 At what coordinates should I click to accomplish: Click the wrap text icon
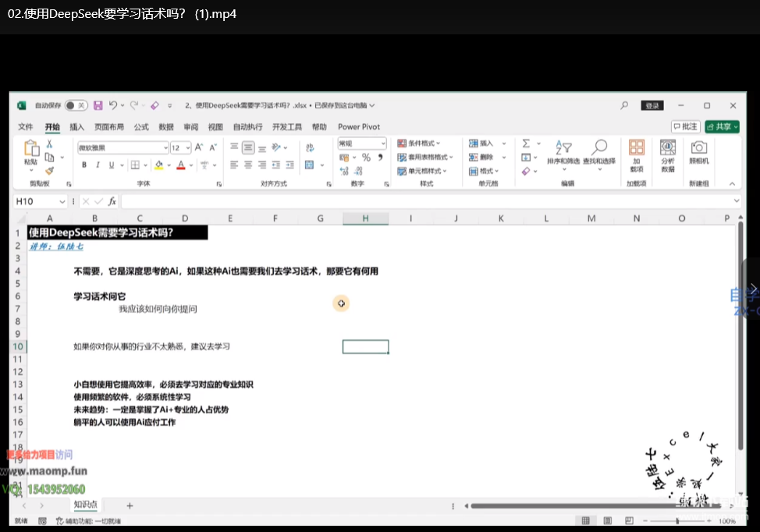(x=310, y=147)
